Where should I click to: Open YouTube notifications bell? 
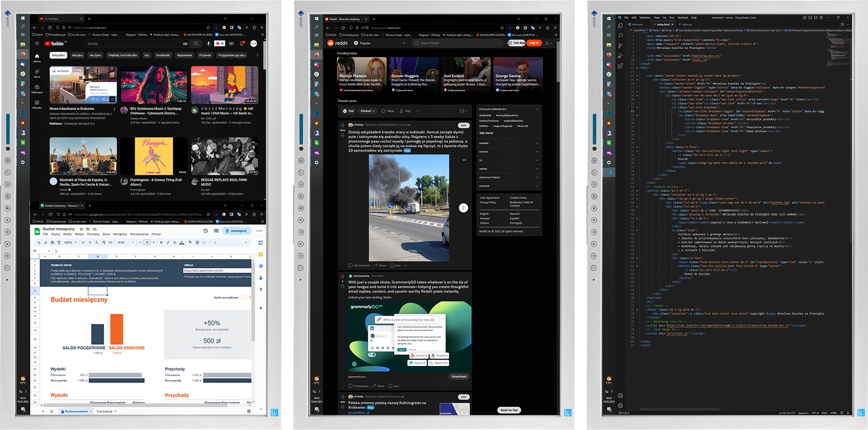[242, 44]
